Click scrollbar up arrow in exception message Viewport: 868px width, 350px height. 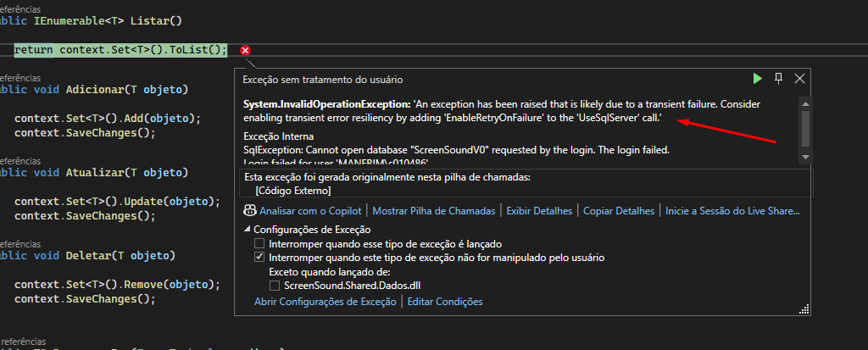click(805, 103)
